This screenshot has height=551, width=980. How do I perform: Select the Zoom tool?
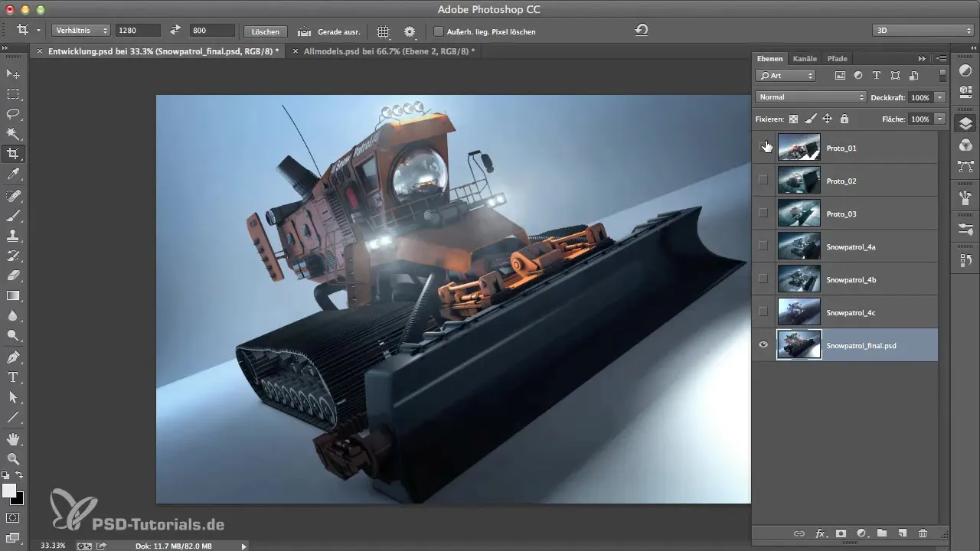[13, 459]
